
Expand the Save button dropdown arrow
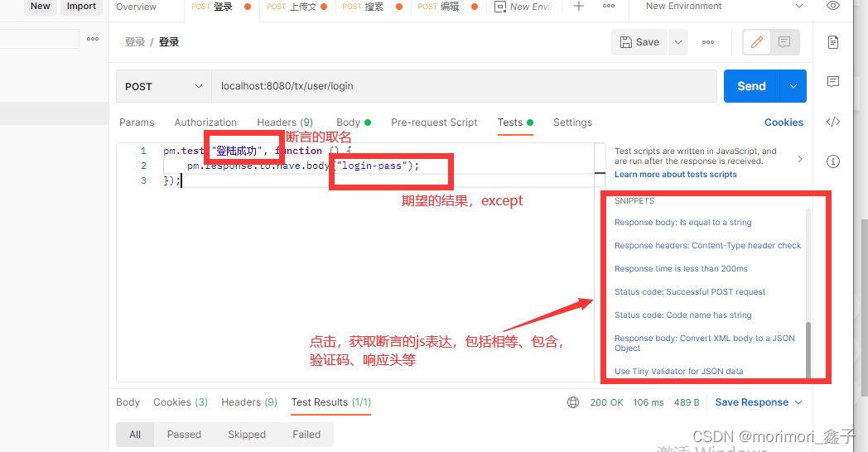(x=678, y=42)
